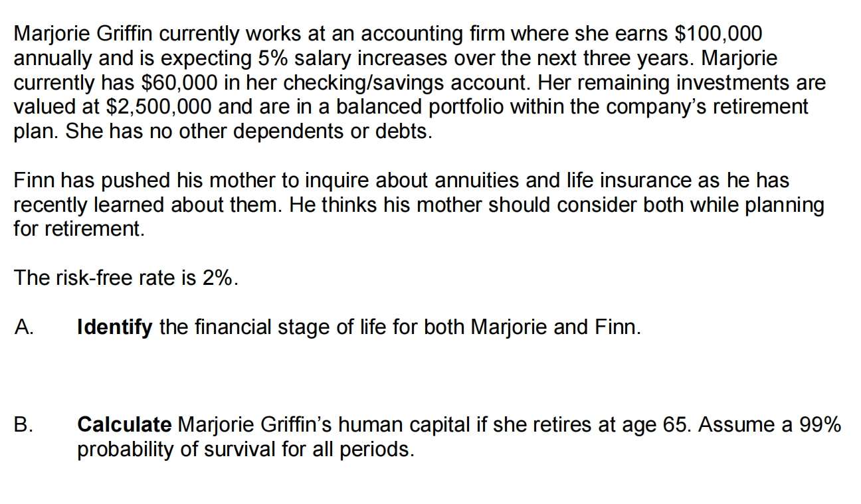The height and width of the screenshot is (504, 861).
Task: Click the line "The risk-free rate is 2%."
Action: pyautogui.click(x=126, y=278)
